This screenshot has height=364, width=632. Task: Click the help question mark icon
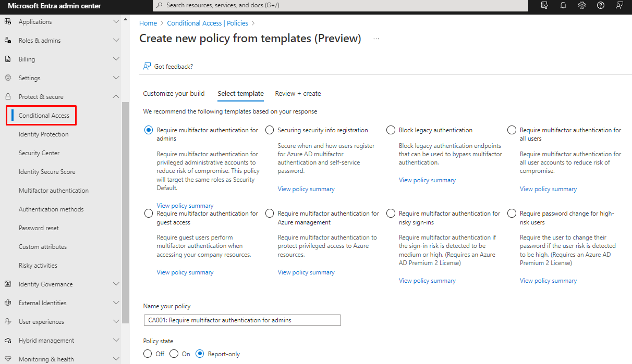click(601, 5)
